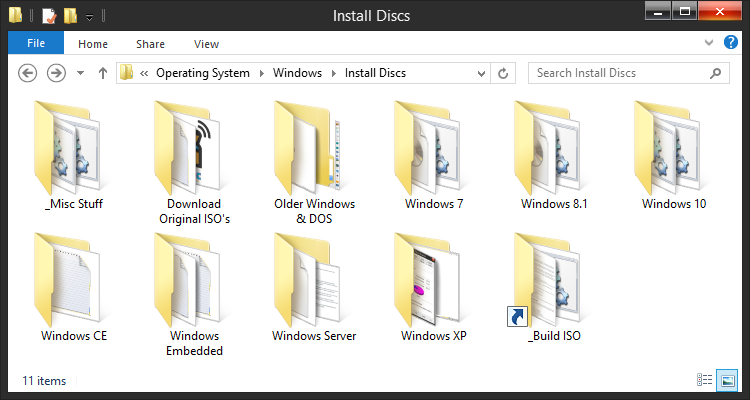Maximize the Install Discs window
750x400 pixels.
coord(684,11)
